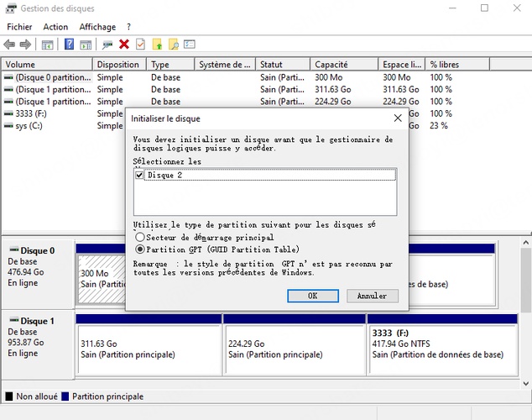Click the 311.63 Go capacity table cell

(333, 89)
